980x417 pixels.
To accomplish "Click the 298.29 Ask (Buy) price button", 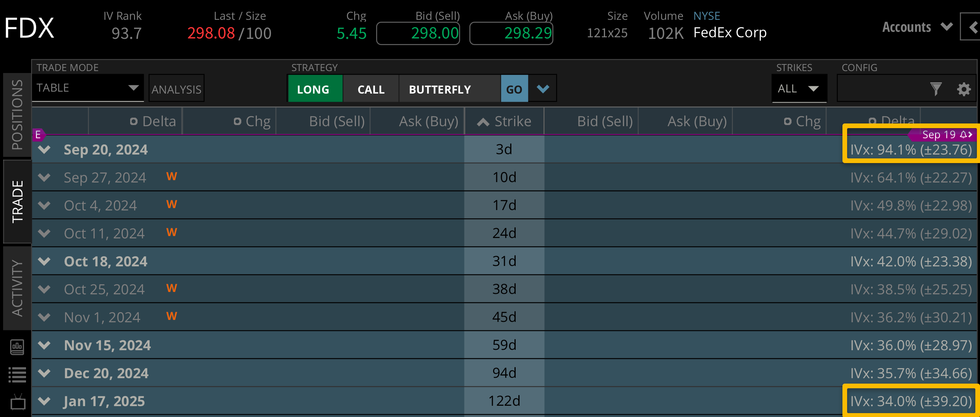I will pyautogui.click(x=511, y=33).
